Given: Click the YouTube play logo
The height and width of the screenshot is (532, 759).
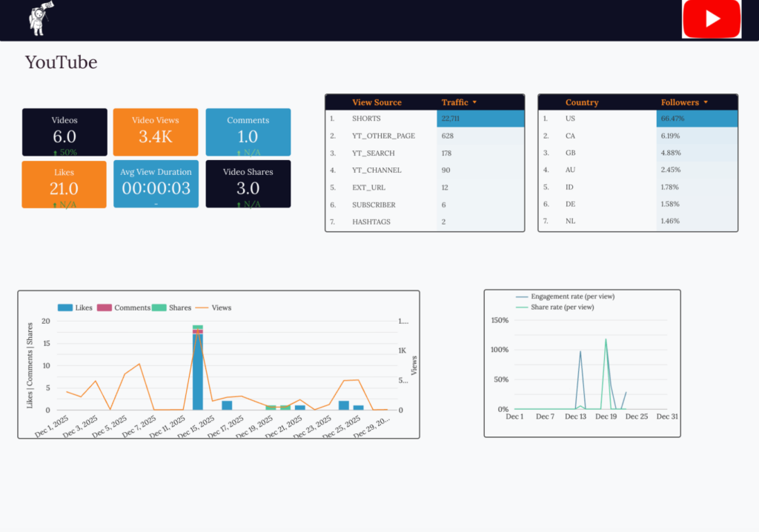Looking at the screenshot, I should [712, 19].
